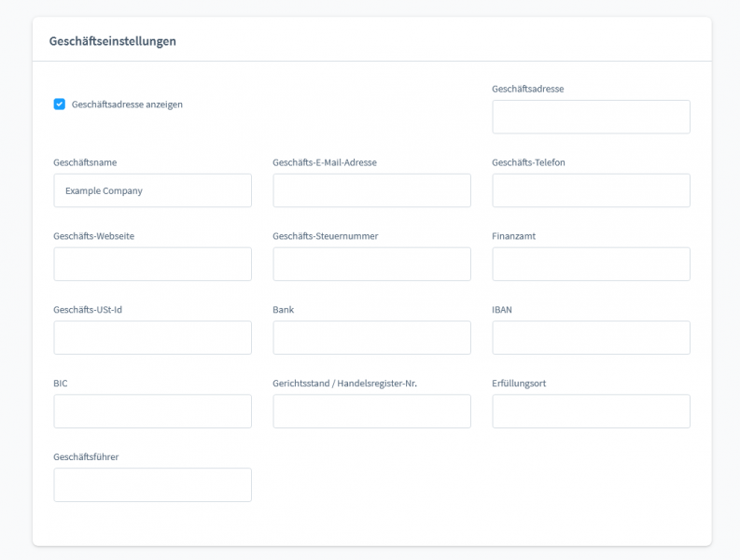Click into the Geschäfts-Telefon field
Screen dimensions: 740x560
point(591,190)
